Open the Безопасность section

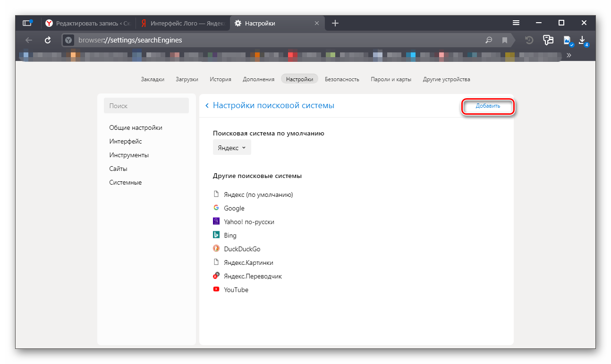(x=342, y=79)
